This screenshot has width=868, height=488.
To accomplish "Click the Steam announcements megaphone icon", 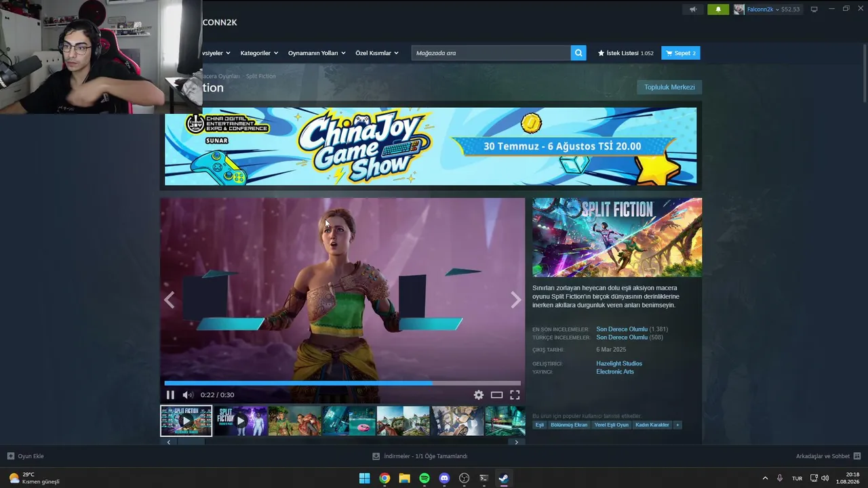I will [693, 9].
